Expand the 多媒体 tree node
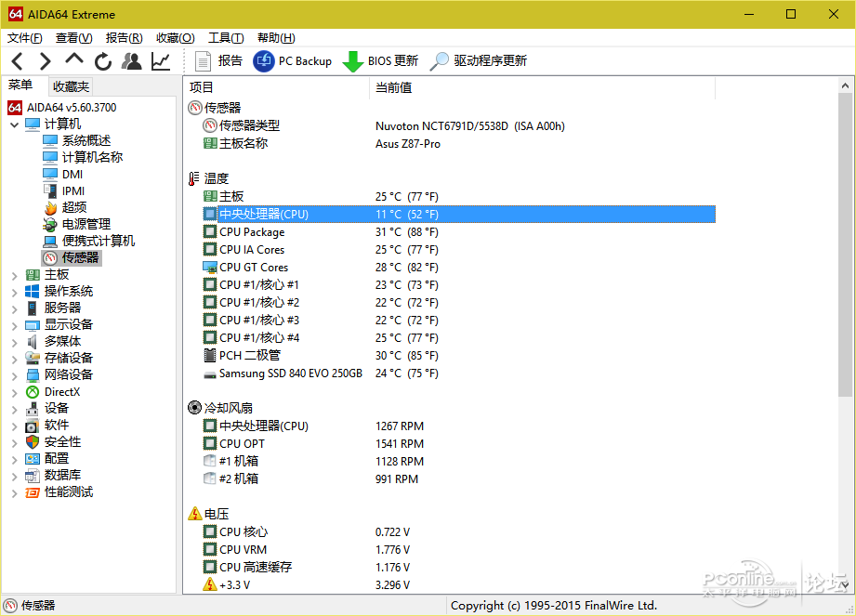This screenshot has width=856, height=616. coord(14,343)
